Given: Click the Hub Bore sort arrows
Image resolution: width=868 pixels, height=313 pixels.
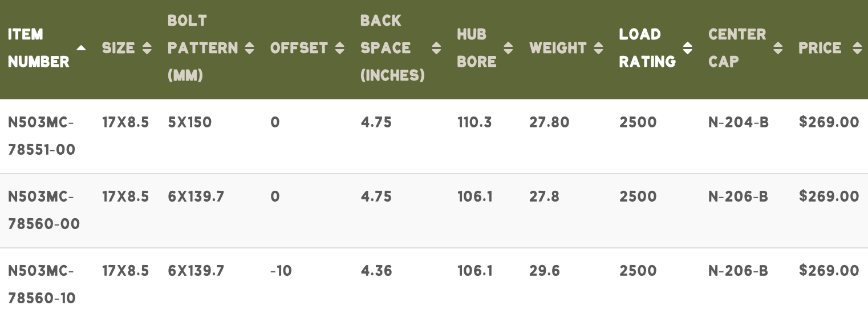Looking at the screenshot, I should click(x=508, y=48).
